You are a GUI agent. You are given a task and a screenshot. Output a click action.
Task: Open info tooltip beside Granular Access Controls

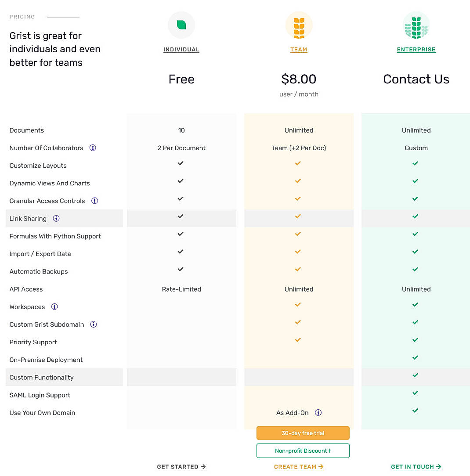(94, 201)
